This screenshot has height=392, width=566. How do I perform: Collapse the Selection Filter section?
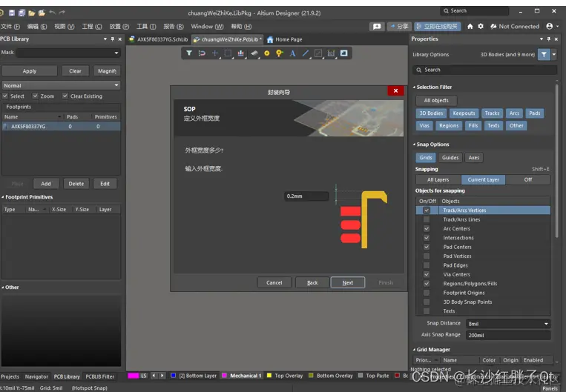coord(414,87)
